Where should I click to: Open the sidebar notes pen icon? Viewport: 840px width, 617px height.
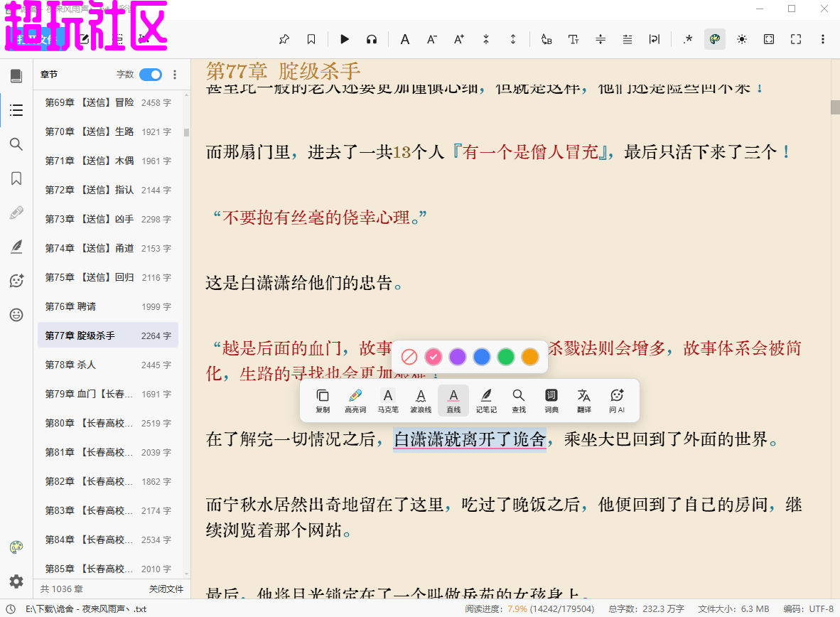point(16,247)
